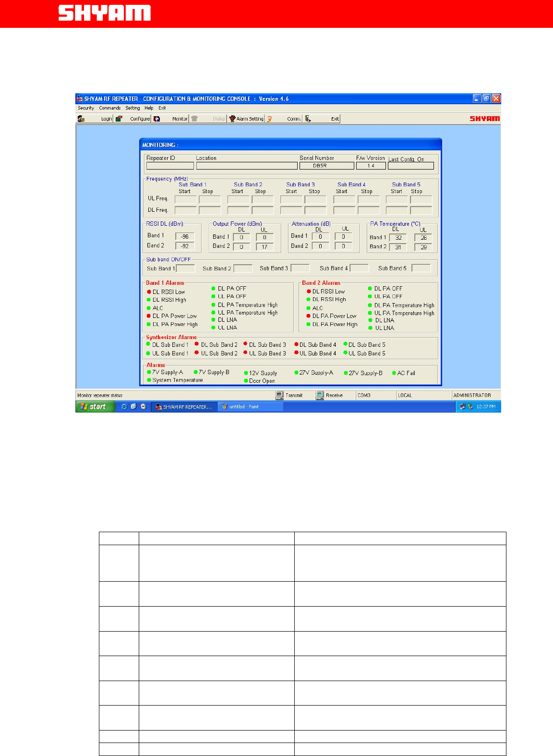Screen dimensions: 553x756
Task: Switch to the untitled - Paint taskbar item
Action: click(x=251, y=407)
